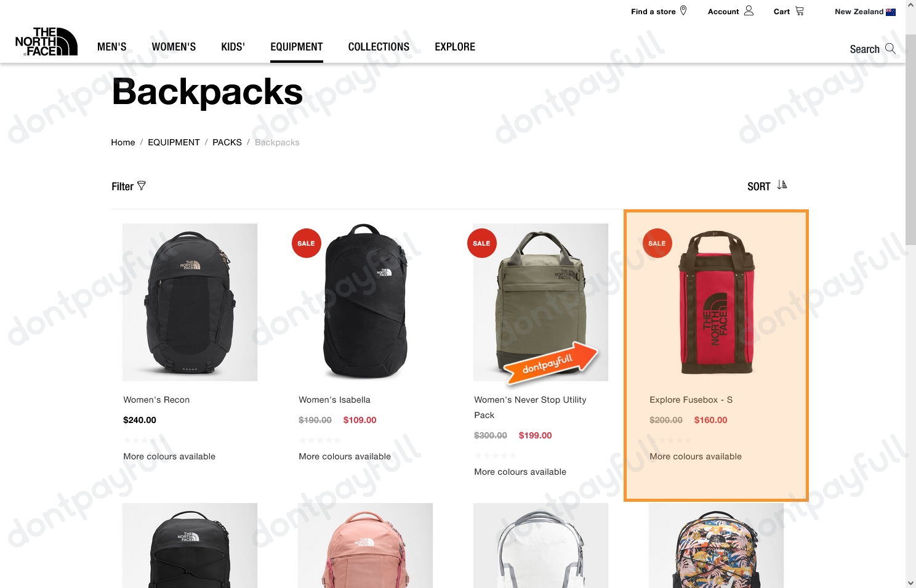Expand the EXPLORE navigation menu
This screenshot has height=588, width=916.
[x=455, y=47]
